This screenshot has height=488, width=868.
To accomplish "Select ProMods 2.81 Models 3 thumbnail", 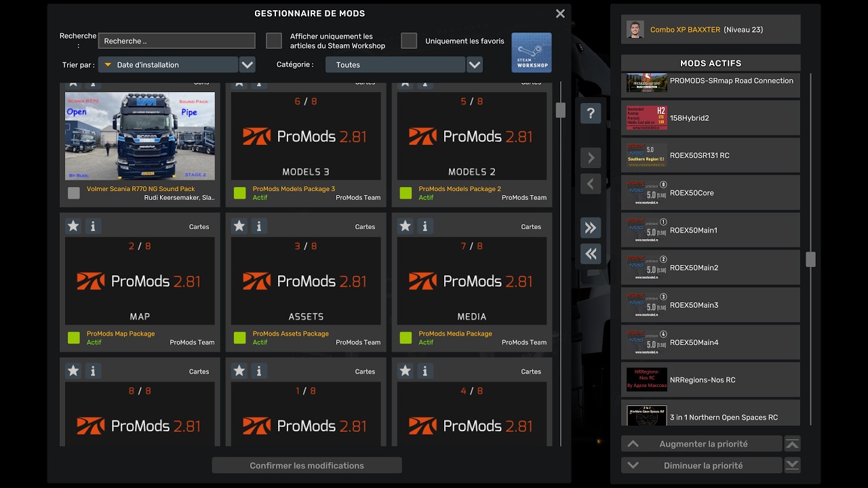I will click(x=306, y=136).
